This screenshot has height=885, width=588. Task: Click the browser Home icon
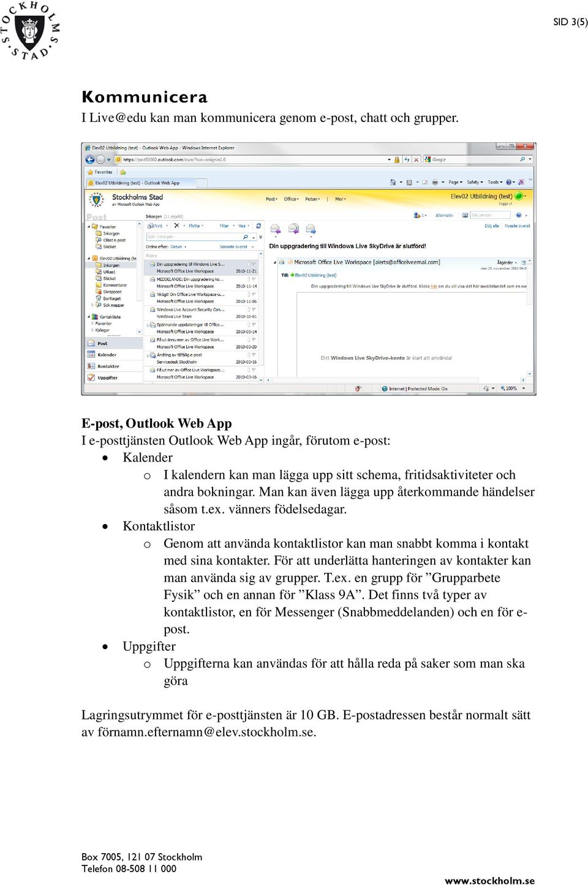tap(393, 182)
